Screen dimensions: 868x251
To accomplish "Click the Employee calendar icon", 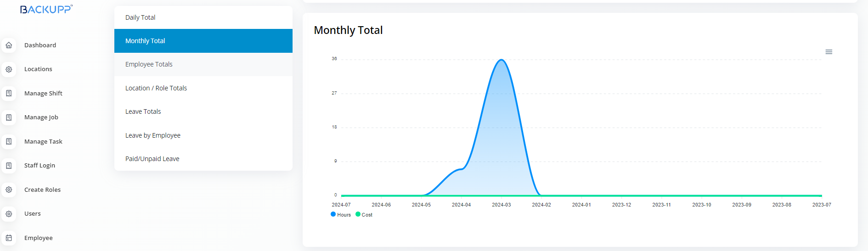I will pos(9,238).
